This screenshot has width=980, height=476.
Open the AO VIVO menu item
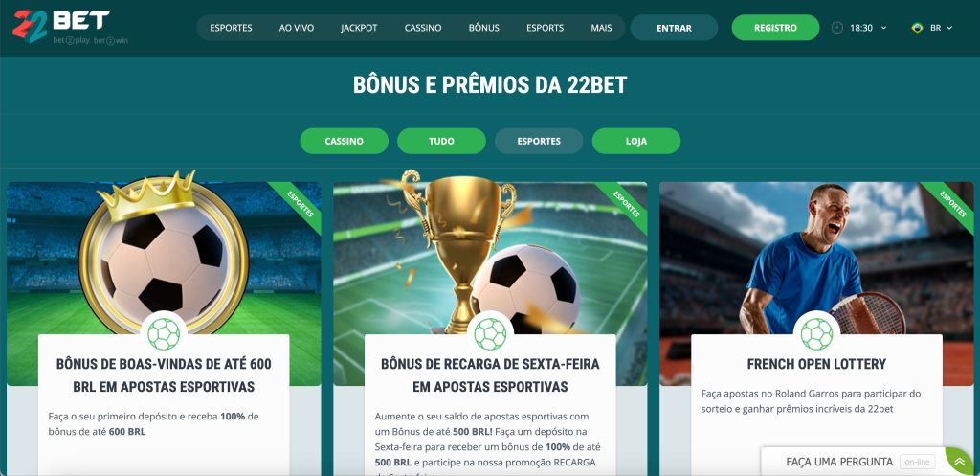pos(297,28)
